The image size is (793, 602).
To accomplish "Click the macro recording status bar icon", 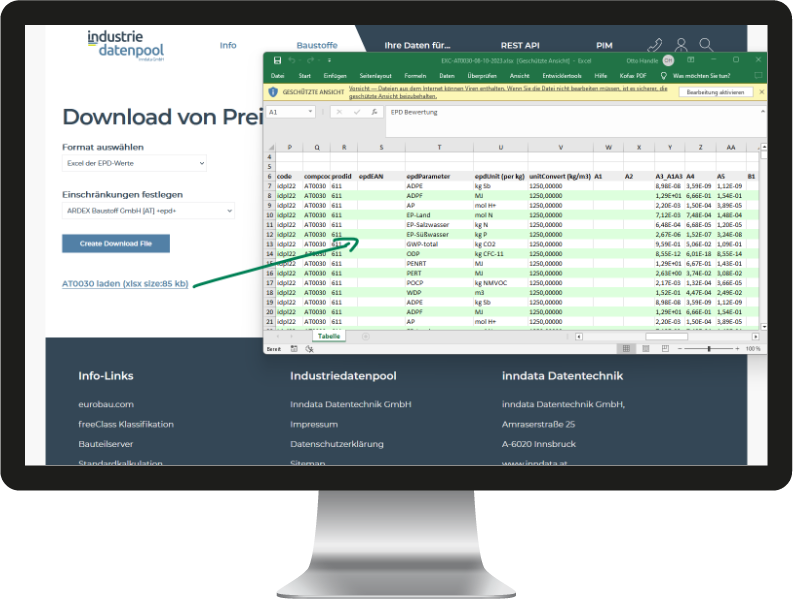I will click(x=294, y=349).
